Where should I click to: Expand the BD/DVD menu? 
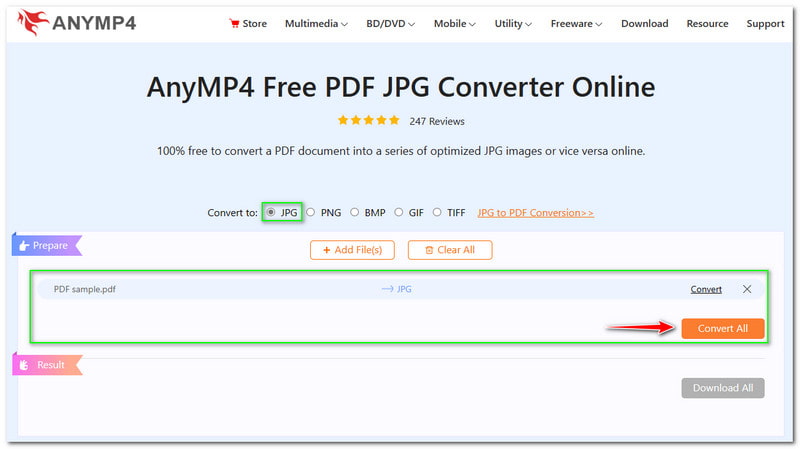pyautogui.click(x=390, y=23)
